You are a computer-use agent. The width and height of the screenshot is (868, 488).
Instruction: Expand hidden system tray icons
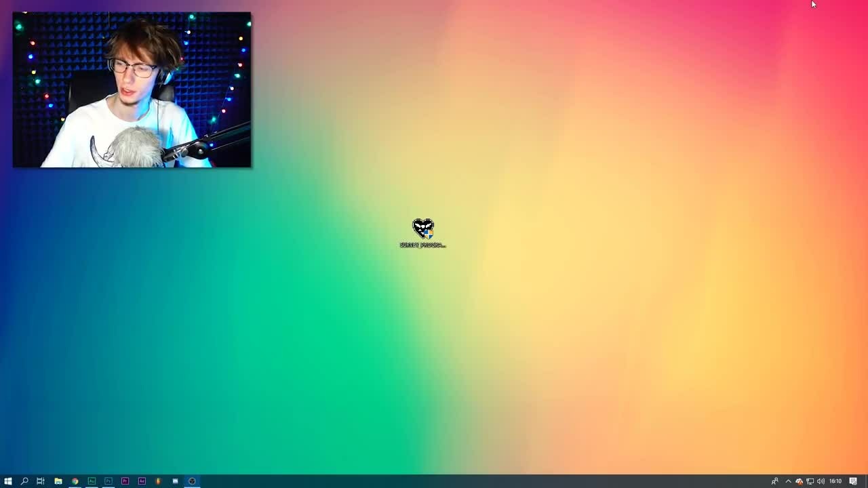[788, 481]
